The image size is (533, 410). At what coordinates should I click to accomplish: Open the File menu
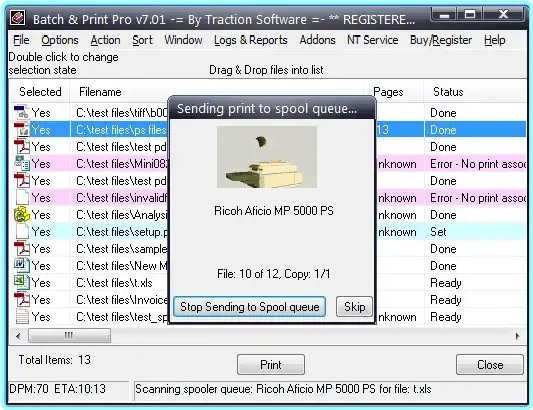(21, 40)
